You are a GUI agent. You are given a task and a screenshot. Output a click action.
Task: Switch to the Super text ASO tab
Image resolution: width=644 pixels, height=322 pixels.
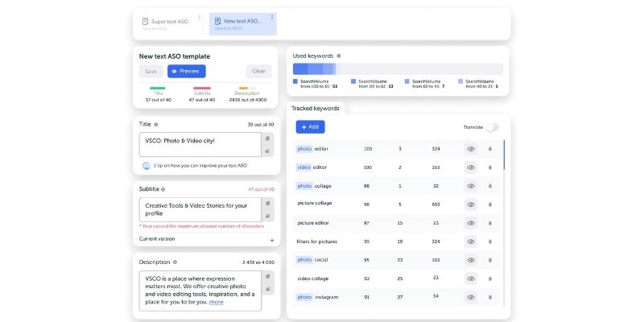pos(165,22)
